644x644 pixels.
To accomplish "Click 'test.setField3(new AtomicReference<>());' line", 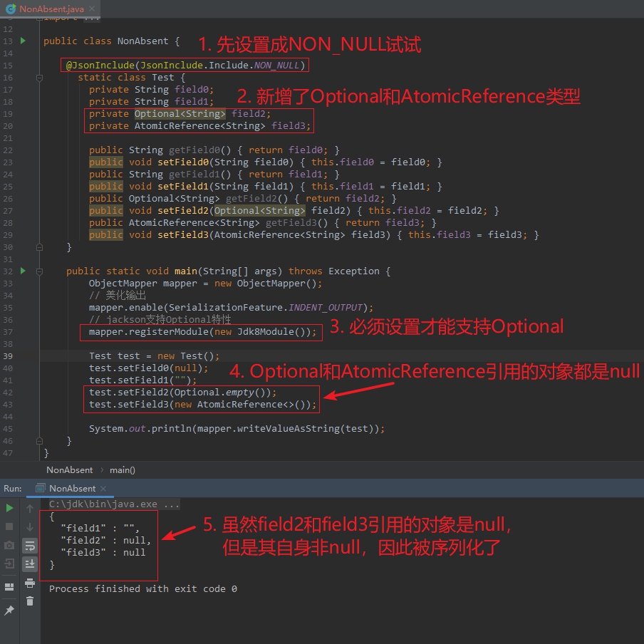I will (203, 405).
